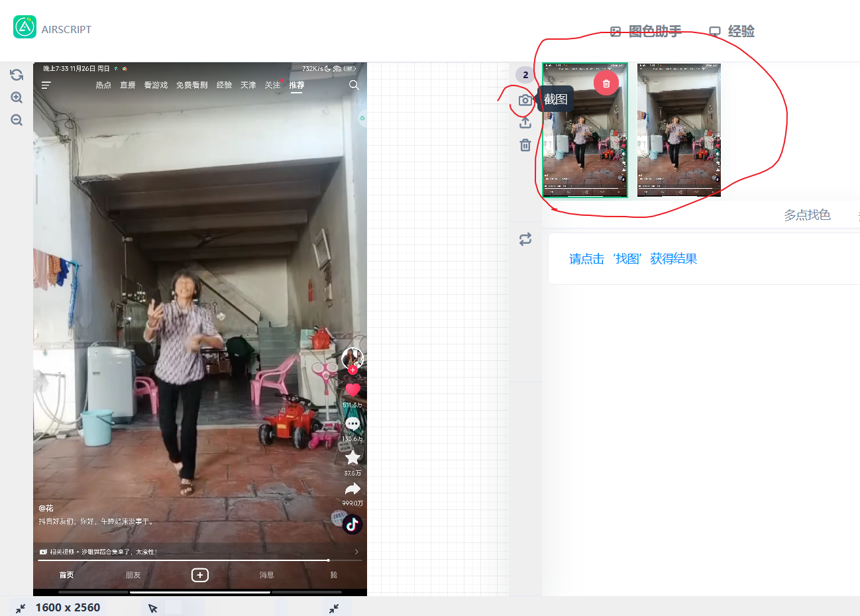Open the hamburger menu in the phone app
The width and height of the screenshot is (860, 616).
46,85
